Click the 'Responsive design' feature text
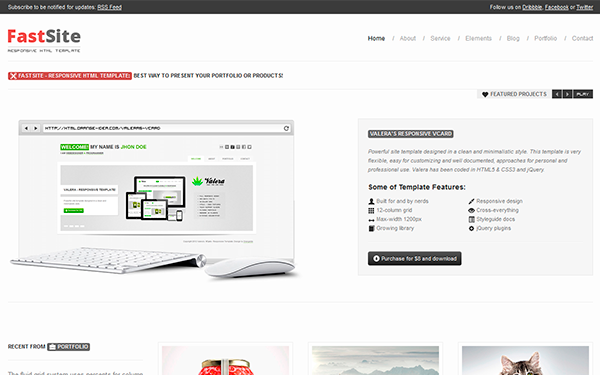 coord(499,201)
